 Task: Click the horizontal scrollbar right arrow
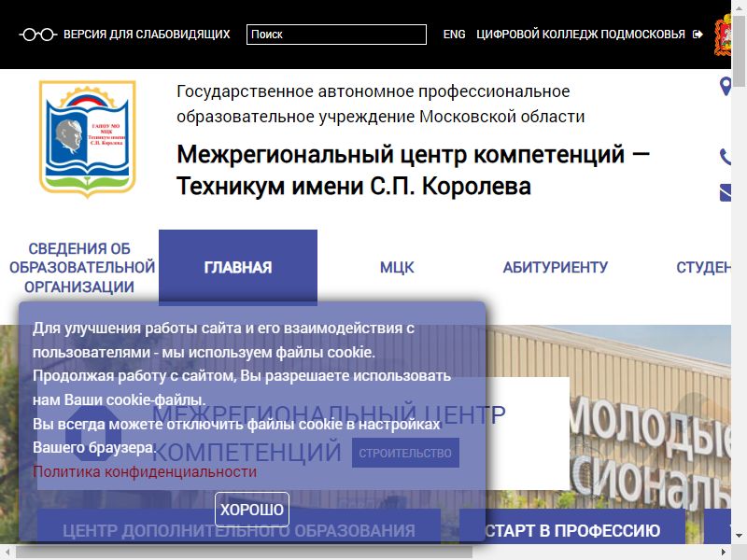[x=724, y=553]
